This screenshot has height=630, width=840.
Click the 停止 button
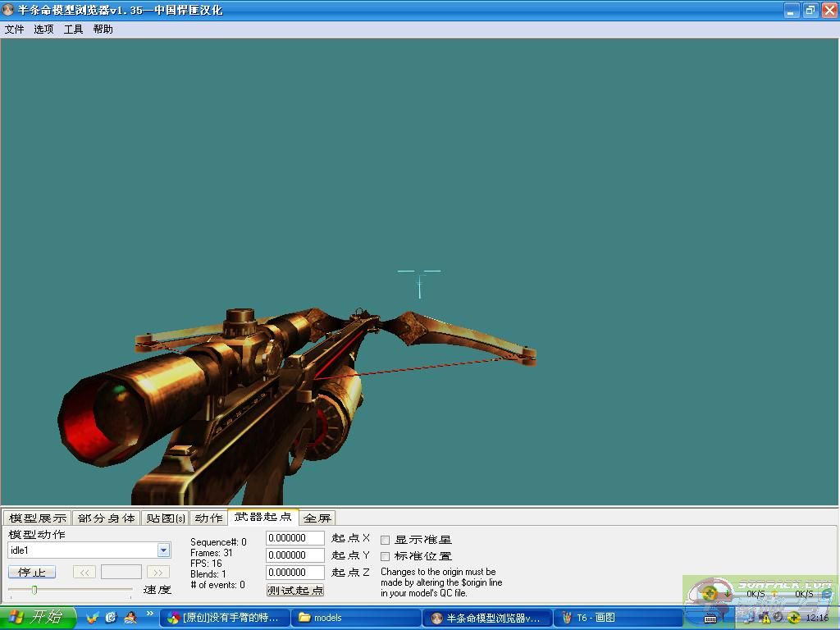32,572
